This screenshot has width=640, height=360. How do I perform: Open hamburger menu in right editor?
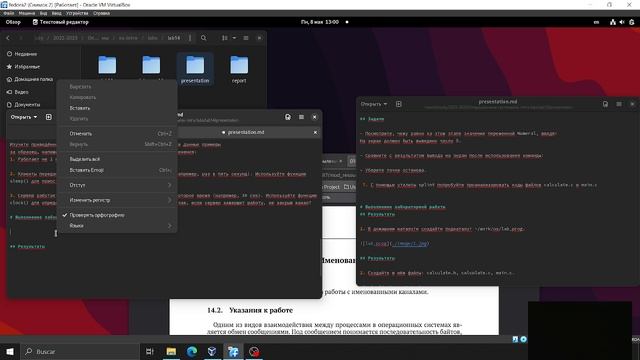[x=619, y=104]
